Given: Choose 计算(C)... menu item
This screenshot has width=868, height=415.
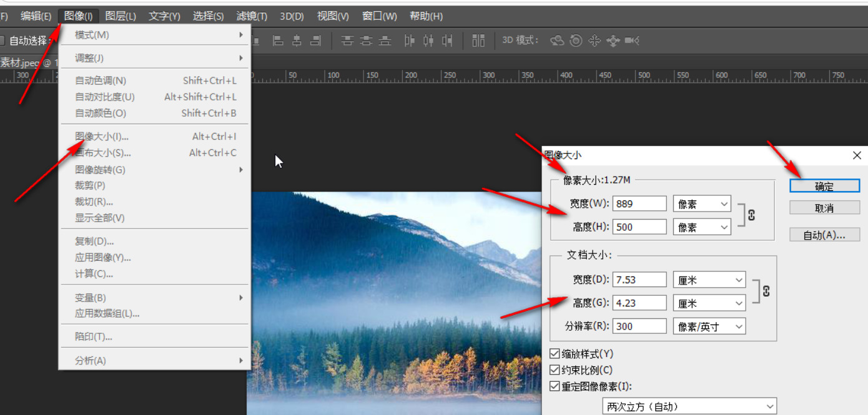Looking at the screenshot, I should 154,273.
